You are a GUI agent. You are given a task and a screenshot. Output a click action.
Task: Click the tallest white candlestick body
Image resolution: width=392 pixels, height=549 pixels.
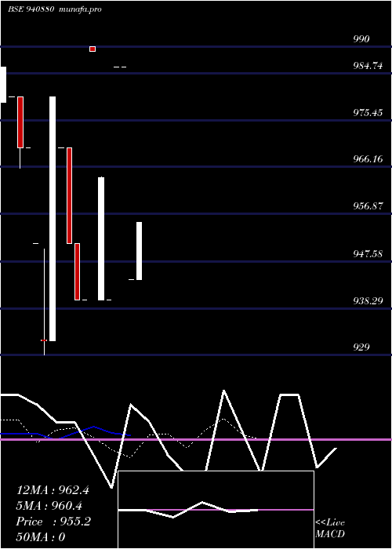pyautogui.click(x=53, y=219)
